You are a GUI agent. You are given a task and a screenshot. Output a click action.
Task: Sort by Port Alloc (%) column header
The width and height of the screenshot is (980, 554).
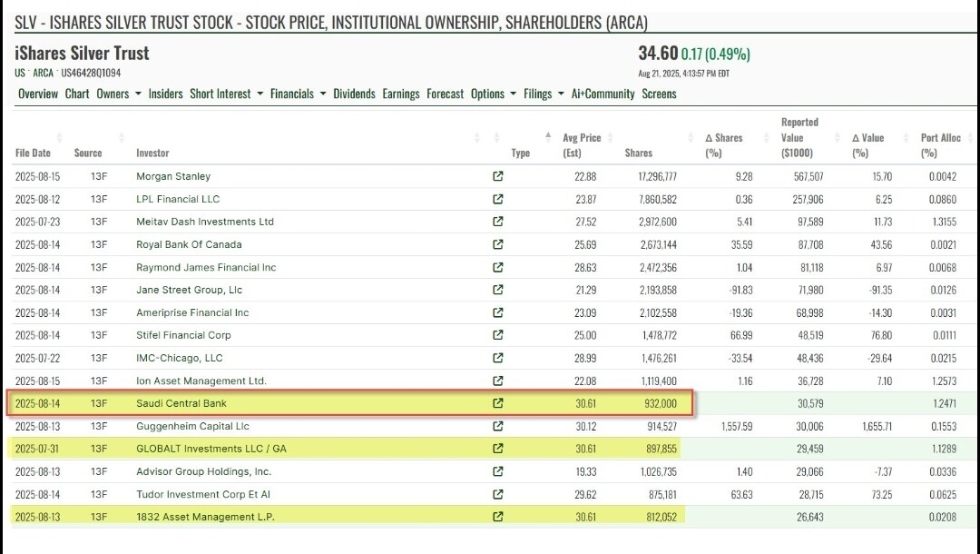coord(940,145)
